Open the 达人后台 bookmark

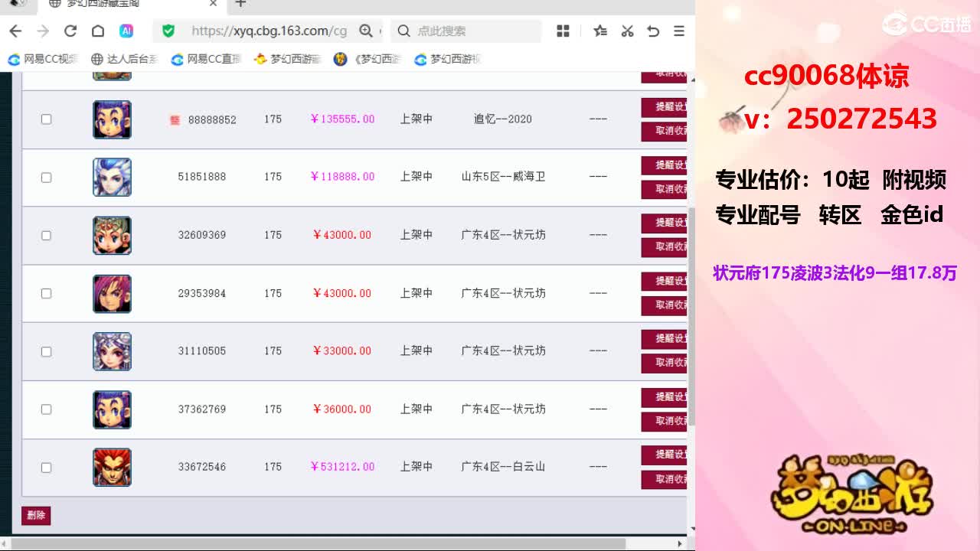point(125,59)
